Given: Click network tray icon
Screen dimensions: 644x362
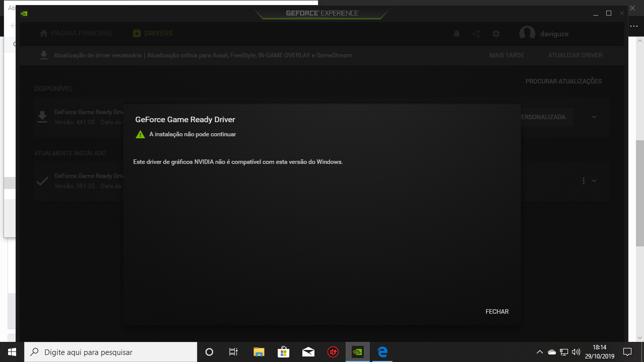Looking at the screenshot, I should pyautogui.click(x=564, y=352).
